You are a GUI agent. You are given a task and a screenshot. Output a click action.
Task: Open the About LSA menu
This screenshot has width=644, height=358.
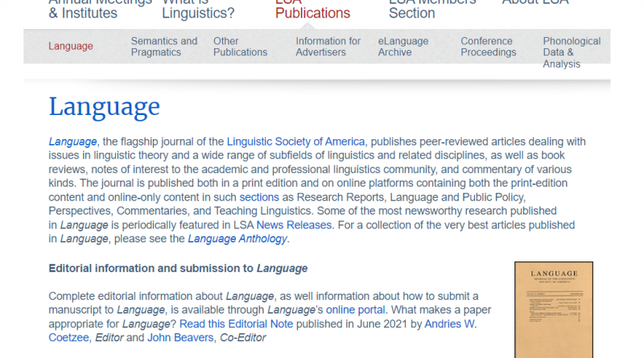(535, 3)
